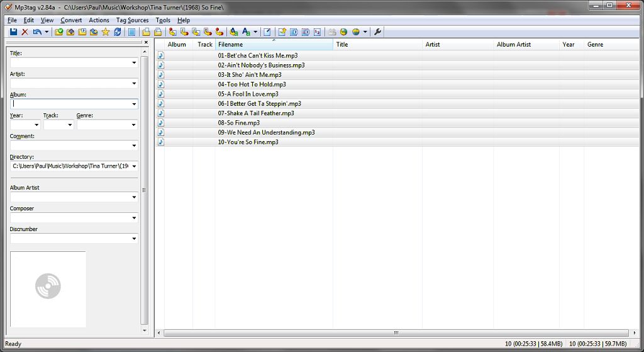Click the yellow star Favorites icon

coord(106,31)
